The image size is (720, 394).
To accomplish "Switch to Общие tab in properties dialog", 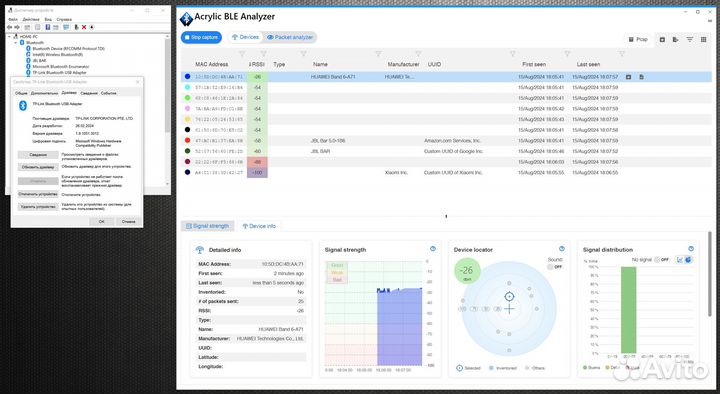I will (x=21, y=93).
